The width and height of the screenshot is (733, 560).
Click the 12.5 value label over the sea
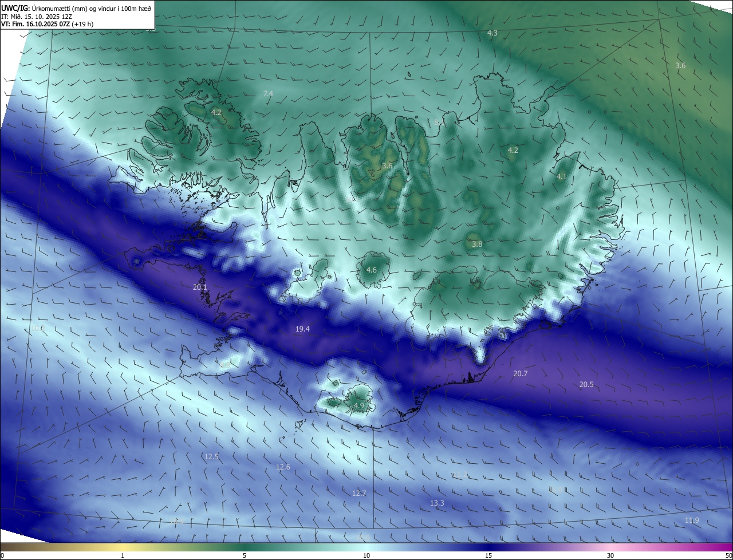tap(211, 456)
